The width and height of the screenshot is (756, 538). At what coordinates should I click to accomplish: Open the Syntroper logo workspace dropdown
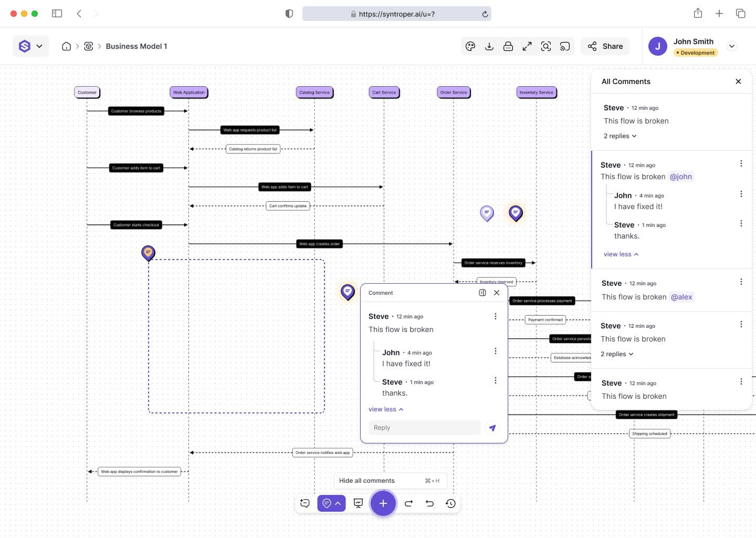pyautogui.click(x=30, y=46)
